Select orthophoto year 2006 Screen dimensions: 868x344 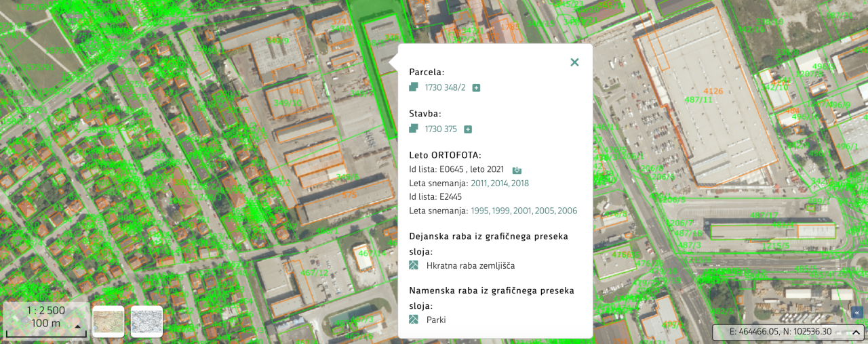[568, 211]
